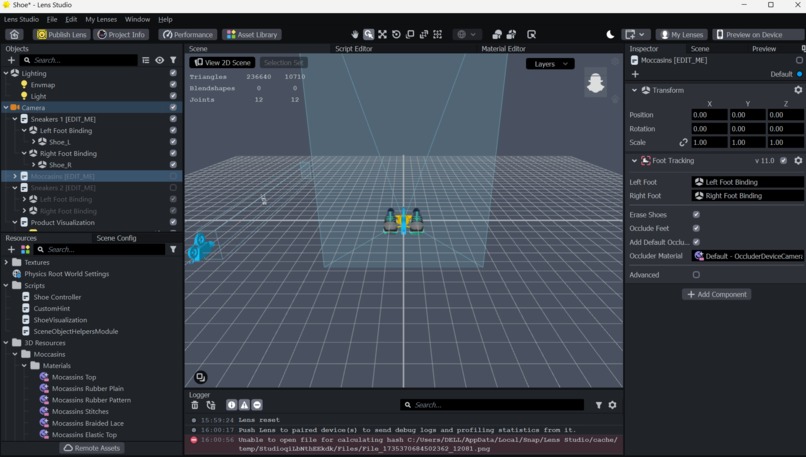Open the Asset Library button
806x457 pixels.
252,34
